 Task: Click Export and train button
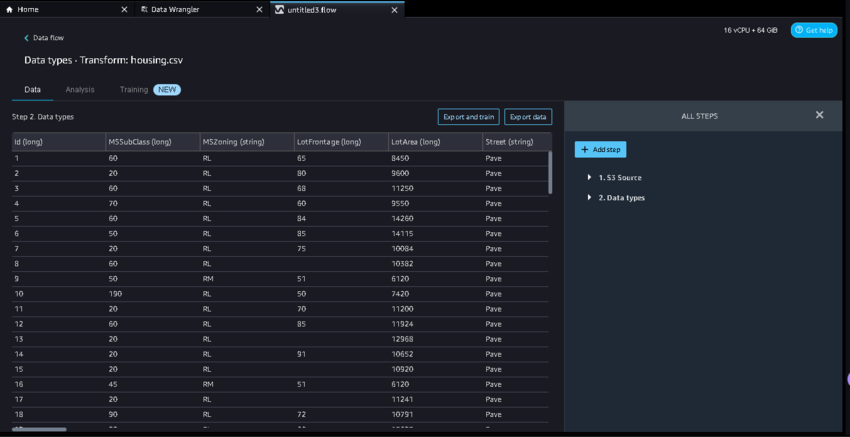(x=468, y=117)
